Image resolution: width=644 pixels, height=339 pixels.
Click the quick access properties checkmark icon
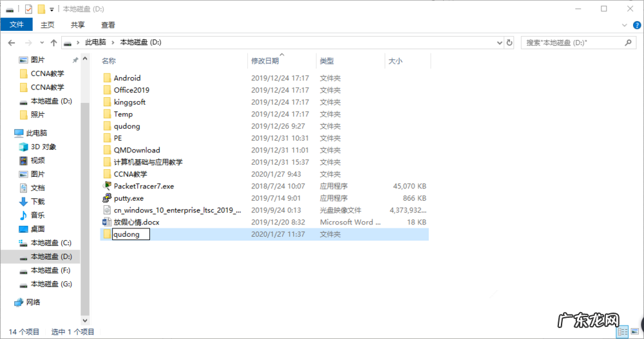pyautogui.click(x=28, y=8)
